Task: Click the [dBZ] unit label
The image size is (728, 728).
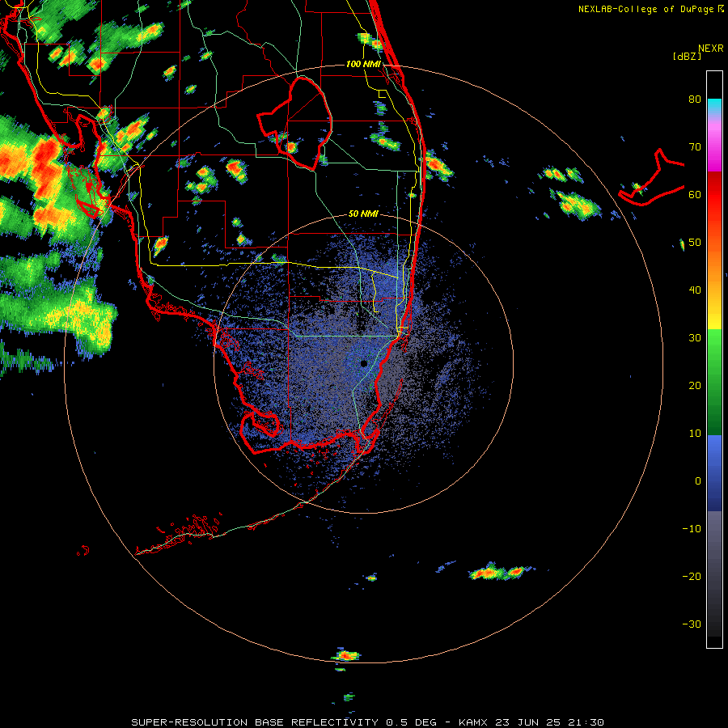Action: click(687, 57)
